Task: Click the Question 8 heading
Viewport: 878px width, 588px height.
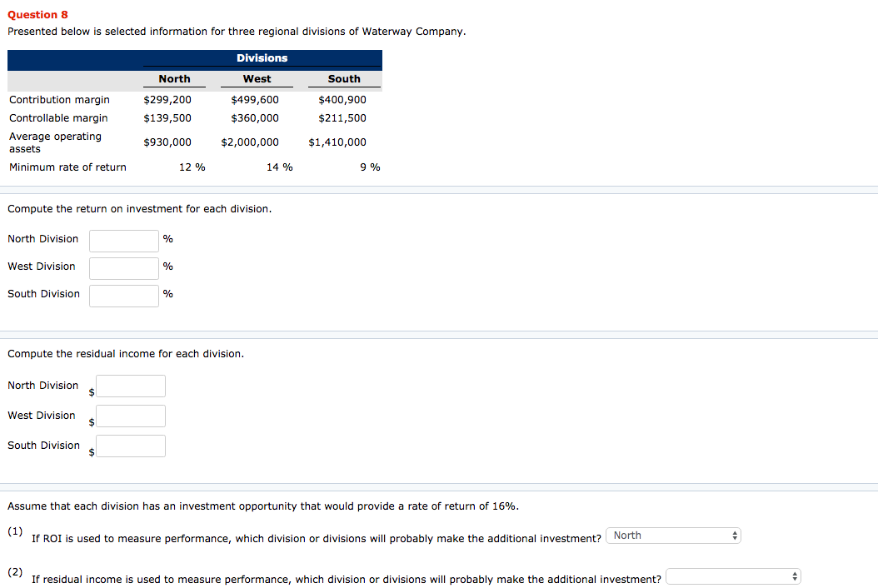Action: pyautogui.click(x=37, y=15)
